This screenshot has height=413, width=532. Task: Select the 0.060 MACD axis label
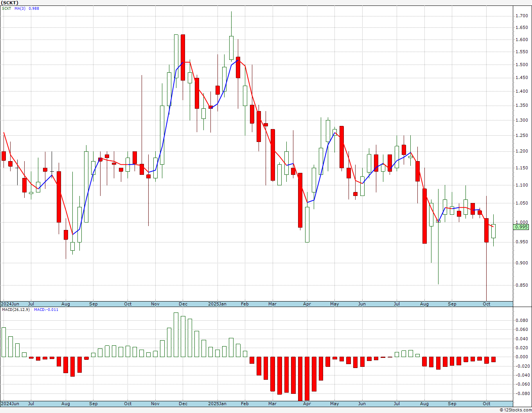[523, 330]
